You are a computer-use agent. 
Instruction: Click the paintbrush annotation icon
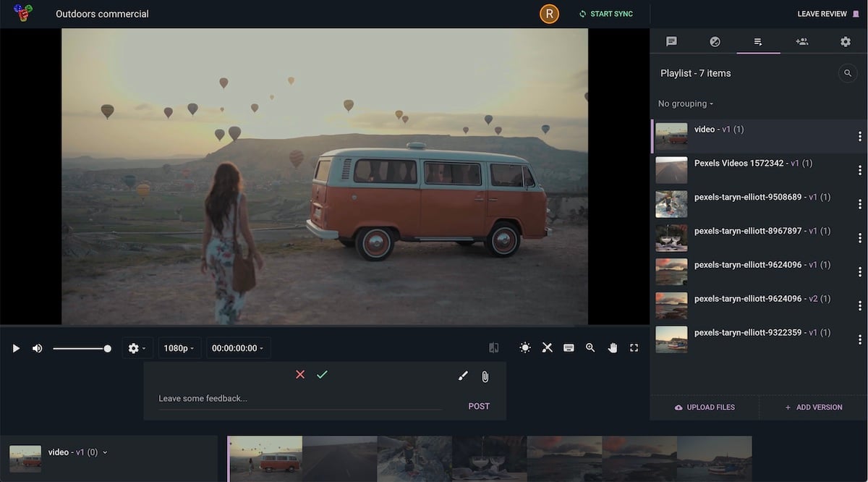click(464, 376)
